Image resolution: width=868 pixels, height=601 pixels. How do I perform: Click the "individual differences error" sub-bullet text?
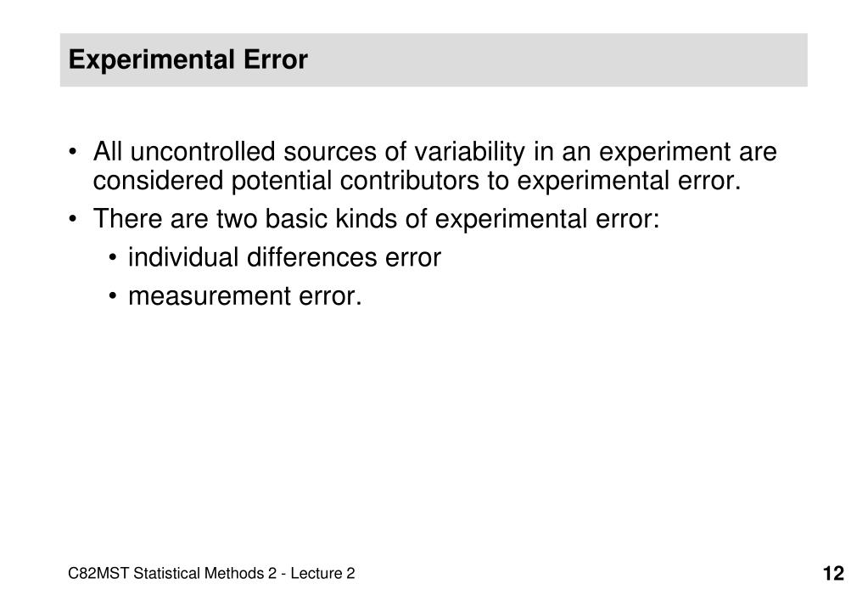click(284, 257)
